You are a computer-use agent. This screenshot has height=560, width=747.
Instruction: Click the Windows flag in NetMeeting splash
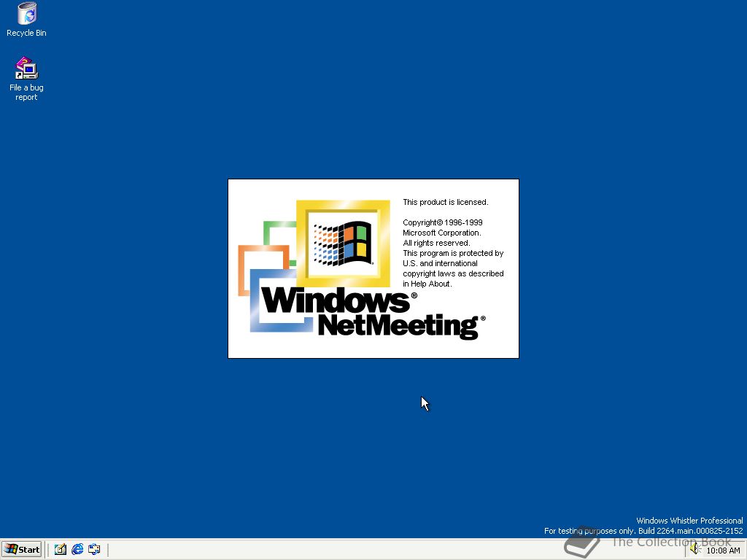click(x=343, y=244)
